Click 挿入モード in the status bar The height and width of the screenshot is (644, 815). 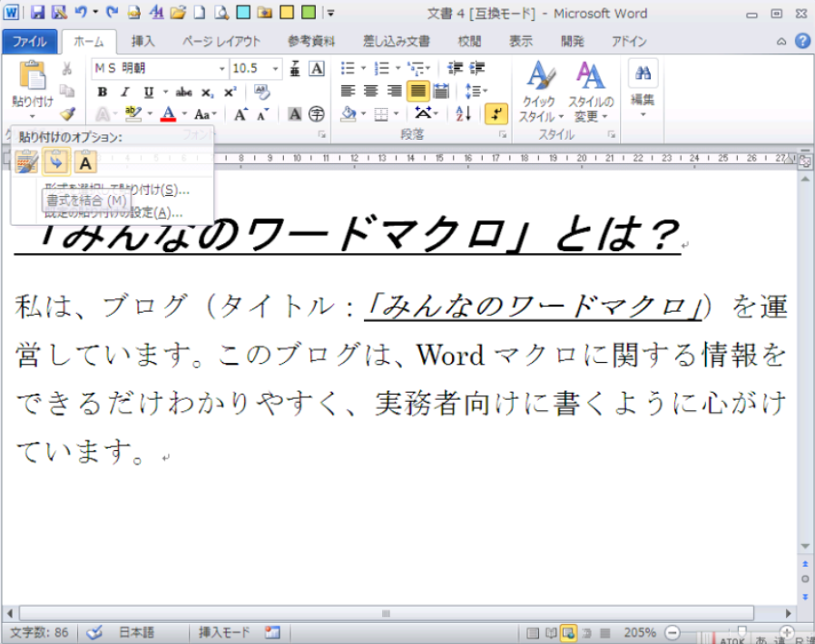(227, 632)
